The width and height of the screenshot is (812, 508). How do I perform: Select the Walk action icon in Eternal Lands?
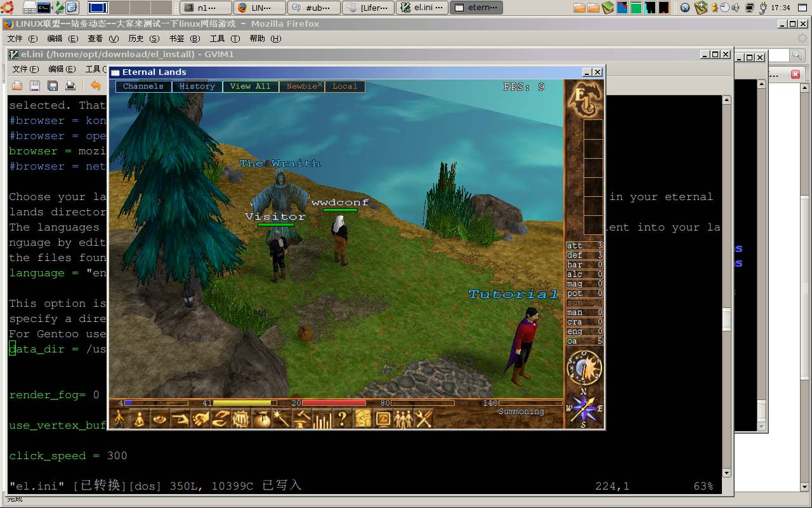click(119, 419)
